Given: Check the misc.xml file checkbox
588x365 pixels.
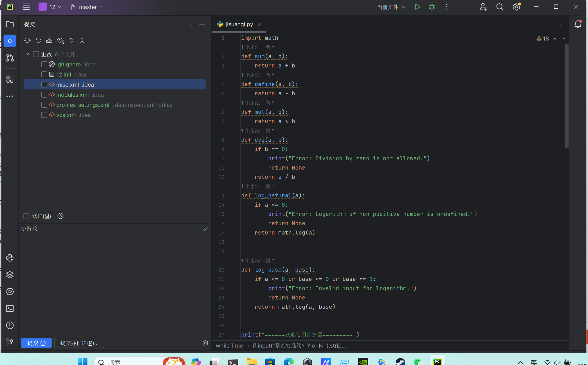Looking at the screenshot, I should pos(44,85).
